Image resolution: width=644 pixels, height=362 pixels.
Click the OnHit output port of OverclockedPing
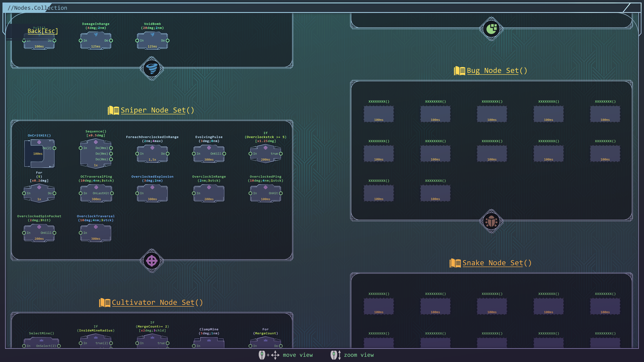281,193
